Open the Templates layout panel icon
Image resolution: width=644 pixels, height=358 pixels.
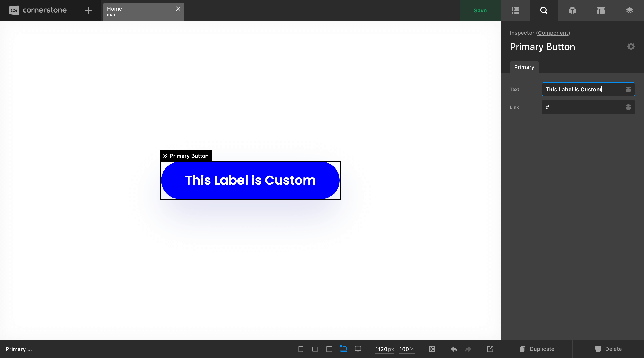point(601,10)
